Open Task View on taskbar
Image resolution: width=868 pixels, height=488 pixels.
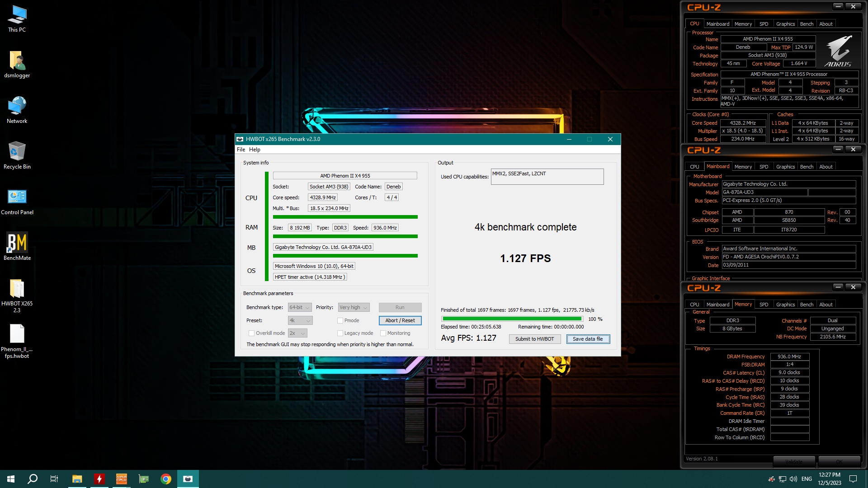click(54, 479)
